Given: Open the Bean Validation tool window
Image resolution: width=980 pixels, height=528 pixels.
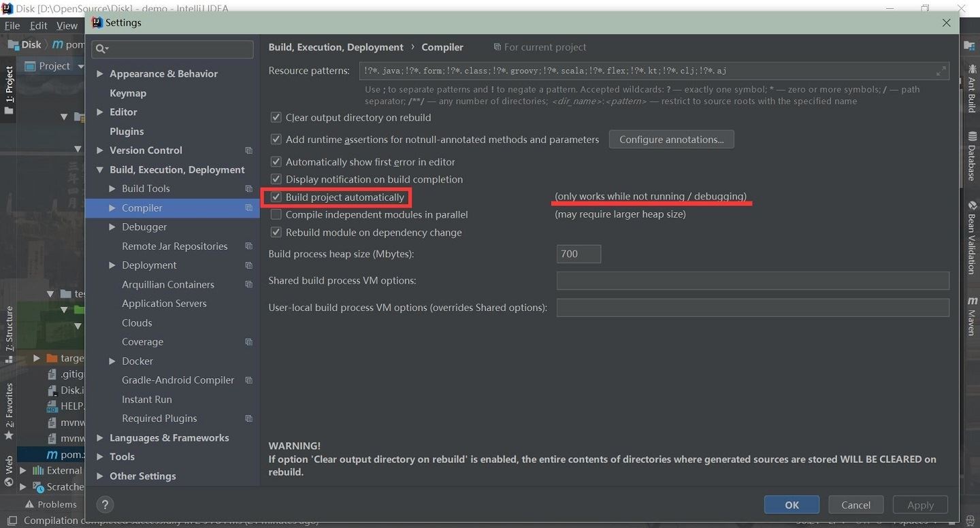Looking at the screenshot, I should point(972,237).
